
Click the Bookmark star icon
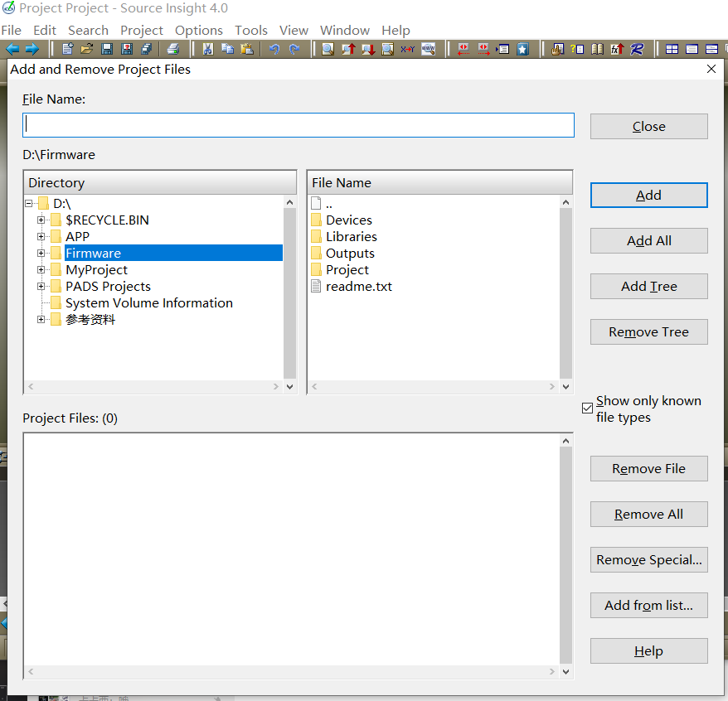[x=523, y=49]
